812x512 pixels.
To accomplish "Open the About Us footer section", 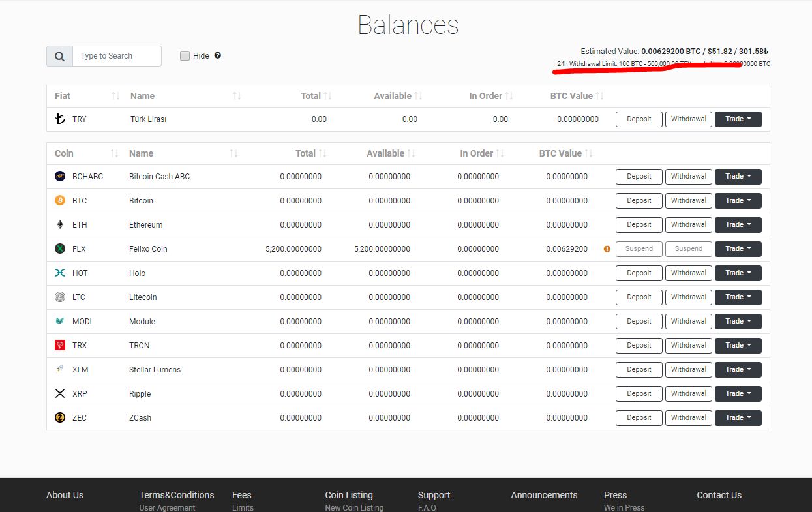I will tap(65, 495).
